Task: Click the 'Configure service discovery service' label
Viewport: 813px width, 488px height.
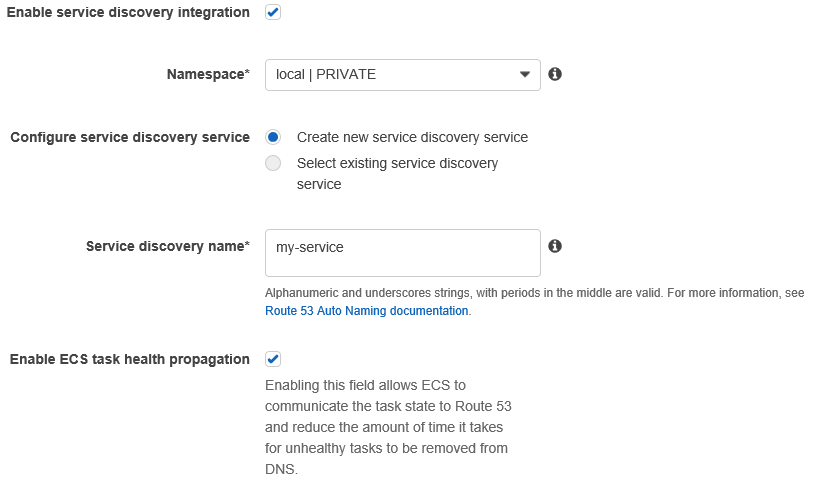Action: (x=130, y=137)
